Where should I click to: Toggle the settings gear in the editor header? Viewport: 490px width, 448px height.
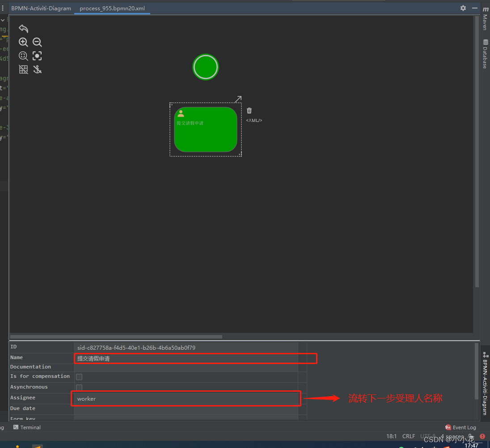(x=463, y=8)
